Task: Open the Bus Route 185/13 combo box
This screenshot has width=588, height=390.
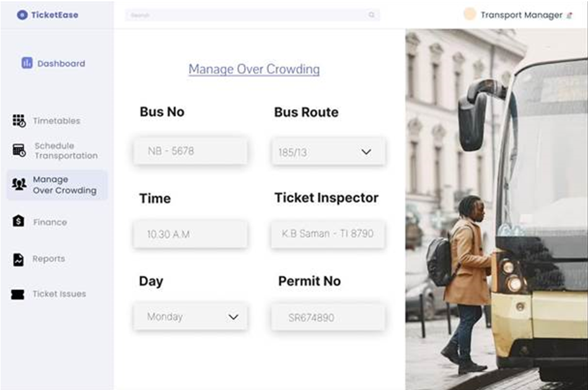Action: [x=328, y=151]
